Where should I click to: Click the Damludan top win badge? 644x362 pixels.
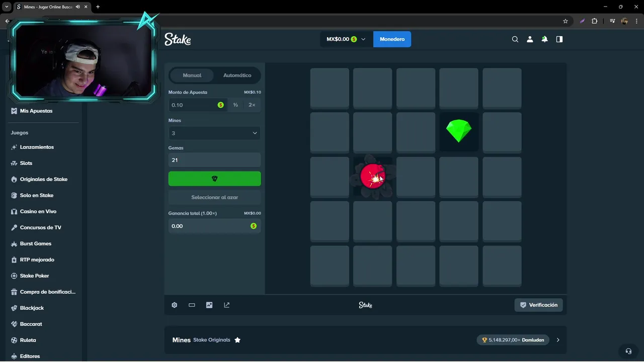pos(513,340)
